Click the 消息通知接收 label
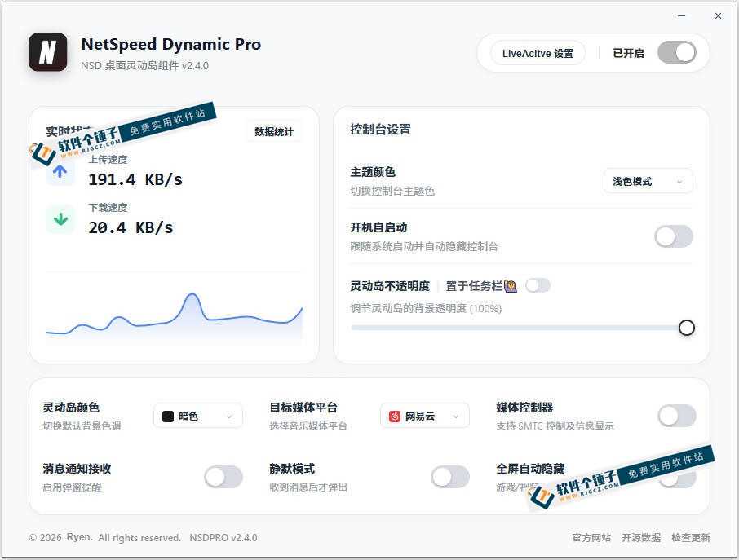Screen dimensions: 739x560 (x=77, y=469)
